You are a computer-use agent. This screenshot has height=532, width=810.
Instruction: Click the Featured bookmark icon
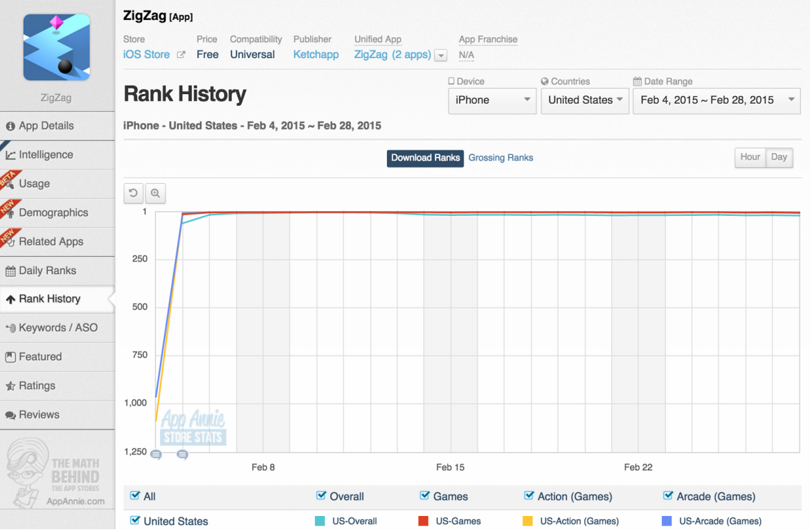(x=10, y=357)
